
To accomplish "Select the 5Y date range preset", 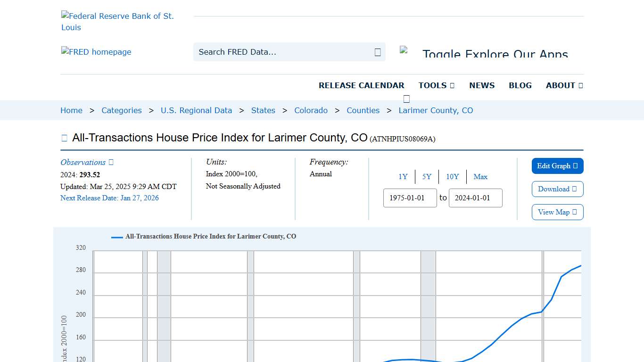I will tap(427, 176).
